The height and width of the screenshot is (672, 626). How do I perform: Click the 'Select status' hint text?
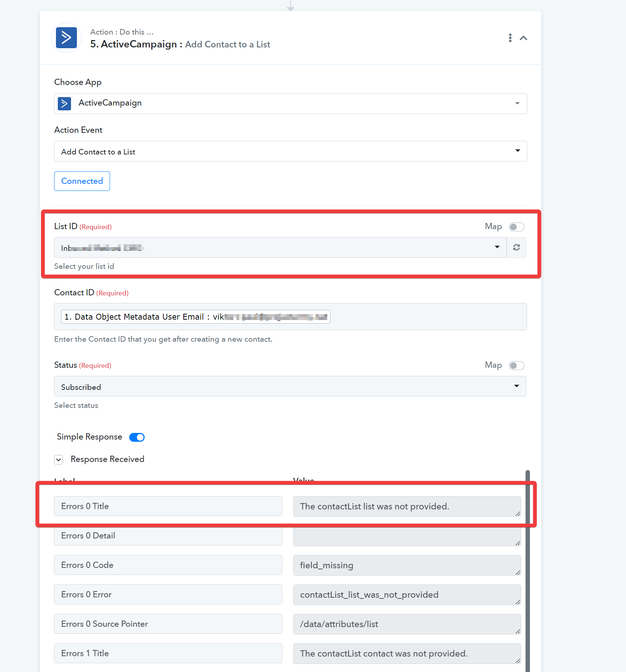pos(76,405)
